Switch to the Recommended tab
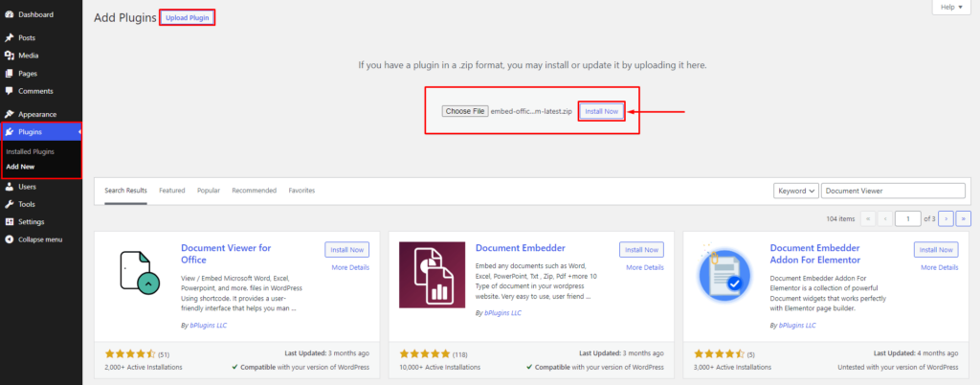Image resolution: width=980 pixels, height=385 pixels. click(x=254, y=191)
